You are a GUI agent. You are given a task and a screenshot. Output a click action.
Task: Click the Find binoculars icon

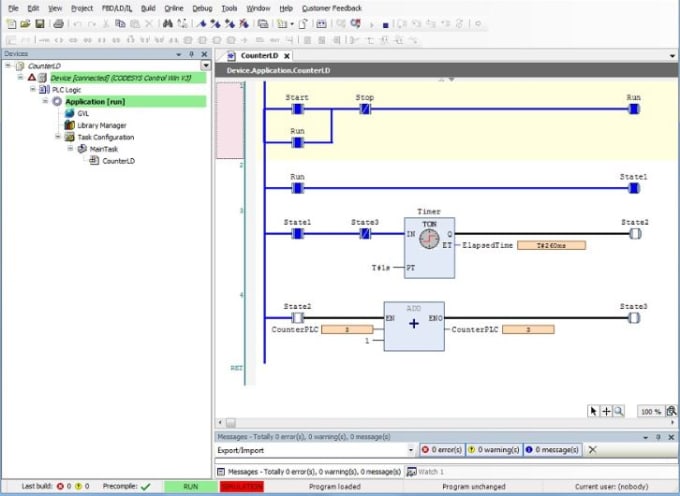pyautogui.click(x=167, y=24)
